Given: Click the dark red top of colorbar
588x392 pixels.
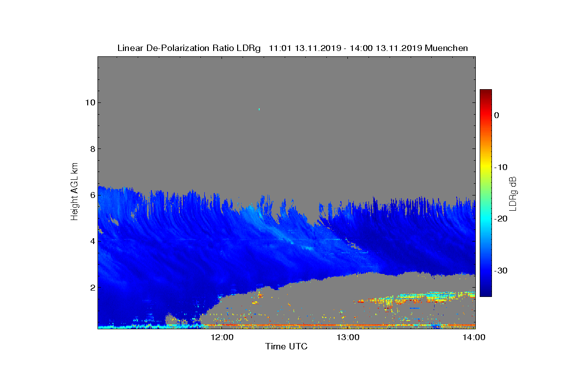Looking at the screenshot, I should (486, 92).
